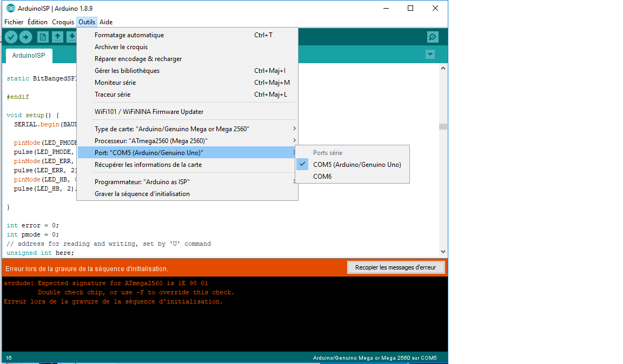This screenshot has height=364, width=623.
Task: Create a new sketch with toolbar icon
Action: coord(43,37)
